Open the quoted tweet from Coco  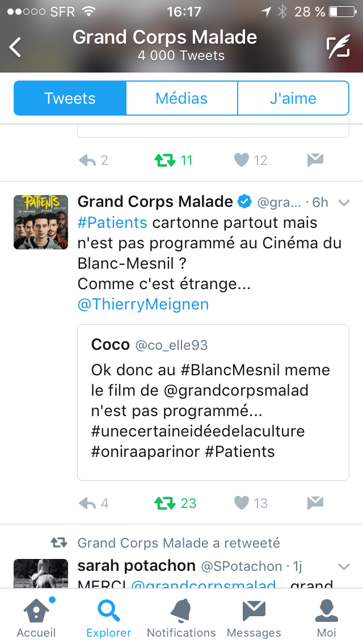click(x=213, y=402)
